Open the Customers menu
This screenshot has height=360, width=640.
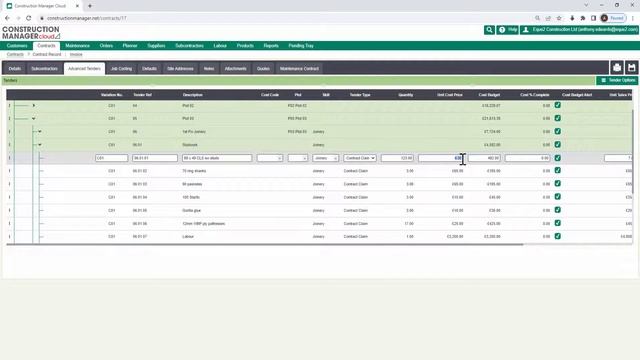pos(17,46)
